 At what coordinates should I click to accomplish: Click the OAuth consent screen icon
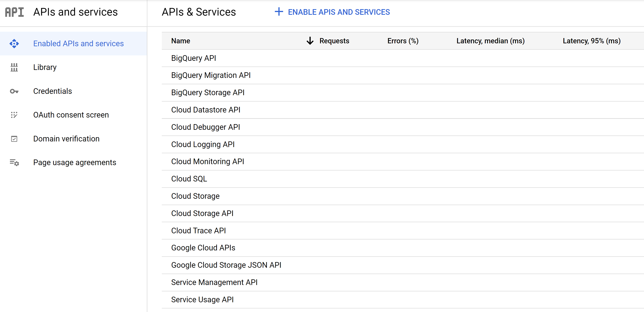14,115
